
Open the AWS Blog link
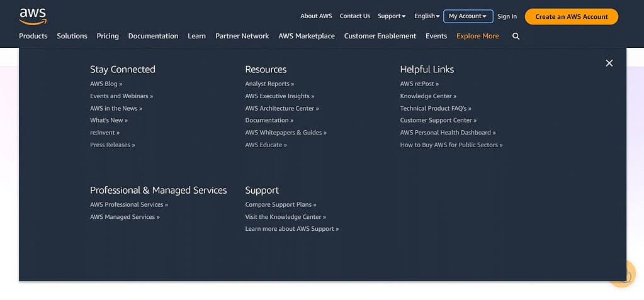(x=106, y=84)
